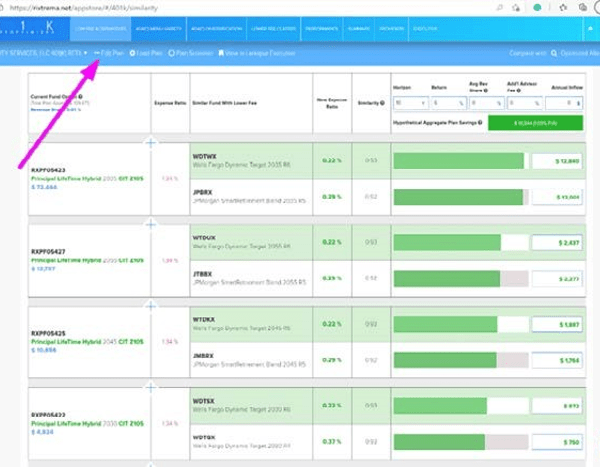Click the savings bar for the WDTWX row

pos(459,161)
